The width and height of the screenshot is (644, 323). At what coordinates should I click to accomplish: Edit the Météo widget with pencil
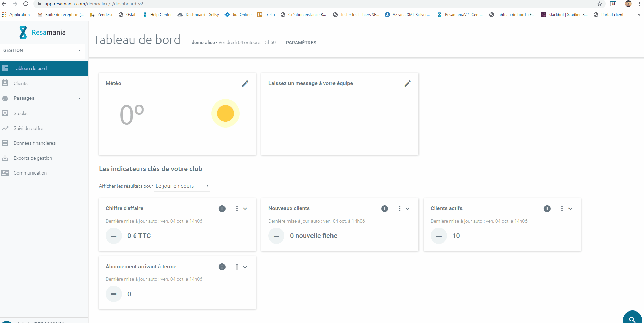point(245,84)
